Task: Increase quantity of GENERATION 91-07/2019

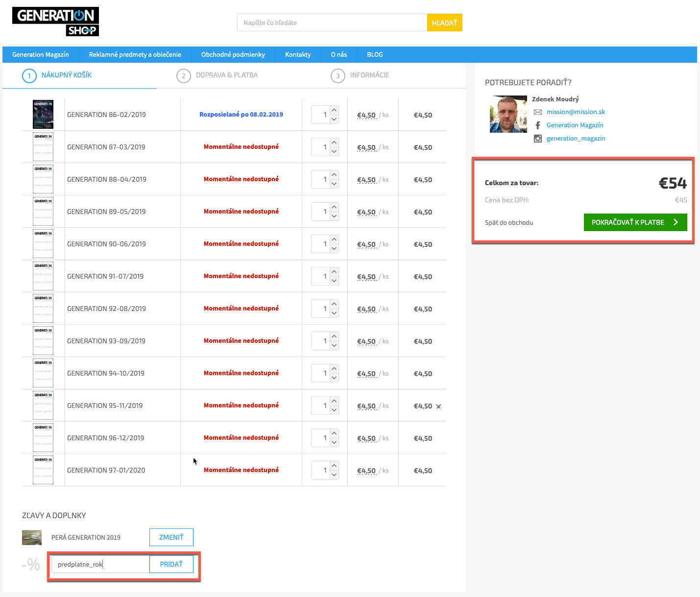Action: point(334,272)
